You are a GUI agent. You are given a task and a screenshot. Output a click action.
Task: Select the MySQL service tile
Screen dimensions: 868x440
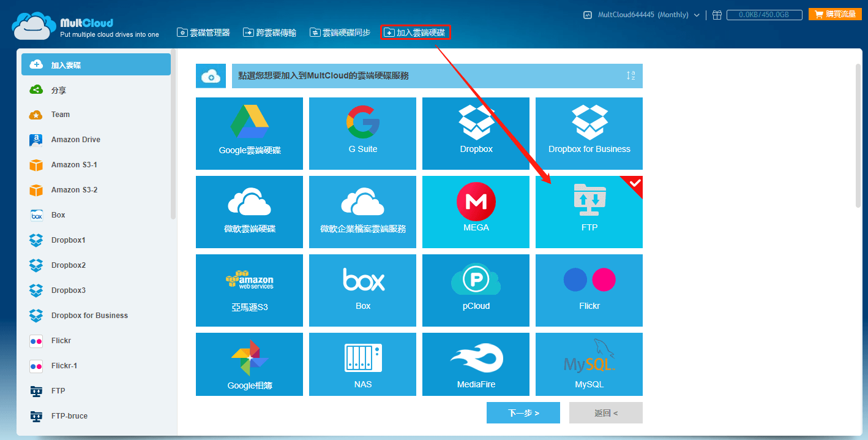[x=589, y=364]
